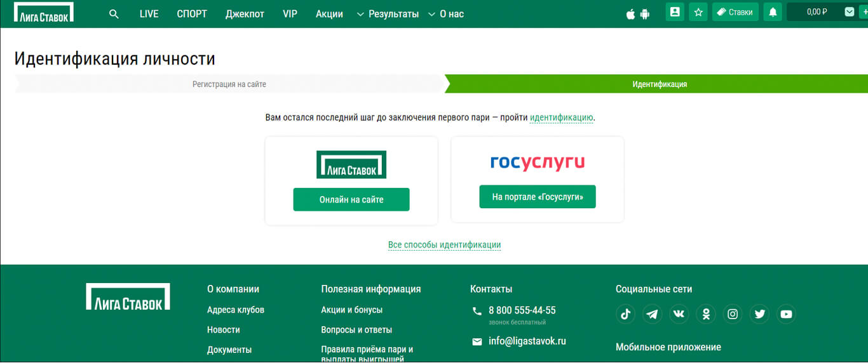Screen dimensions: 868x363
Task: Open the TikTok social icon
Action: coord(626,314)
